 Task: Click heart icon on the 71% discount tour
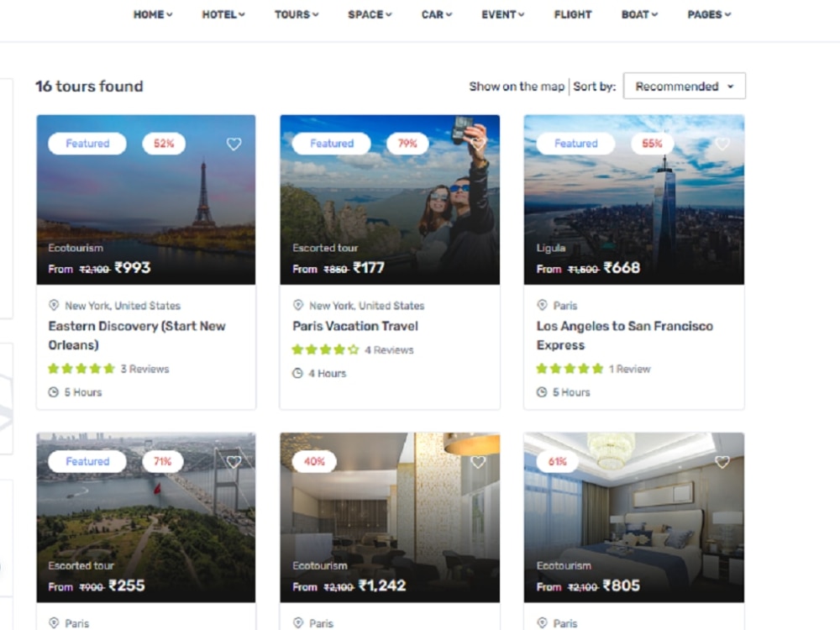click(234, 462)
